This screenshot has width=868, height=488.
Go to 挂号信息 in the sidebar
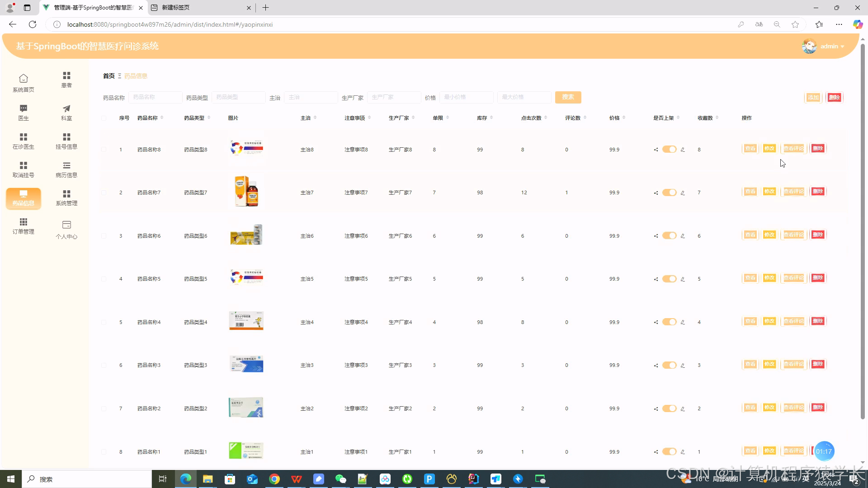click(x=66, y=141)
